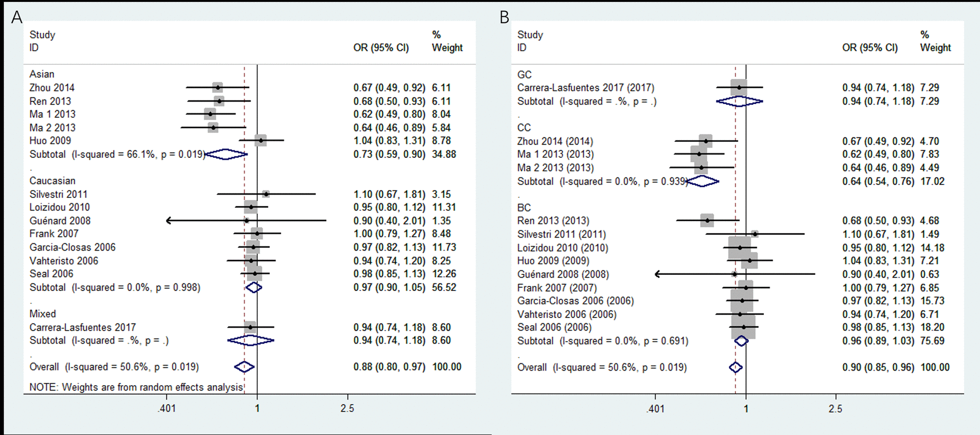Click the Caucasian subtotal diamond in panel A
980x435 pixels.
coord(253,288)
